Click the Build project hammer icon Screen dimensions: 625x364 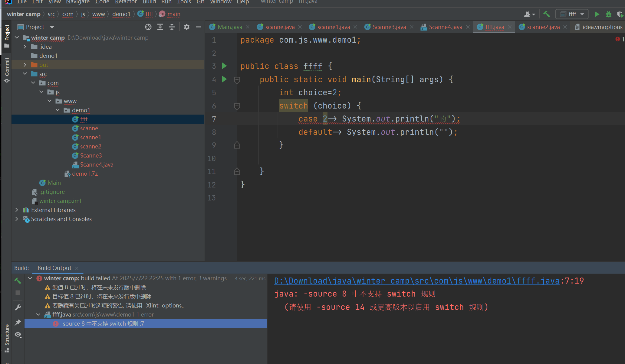547,14
